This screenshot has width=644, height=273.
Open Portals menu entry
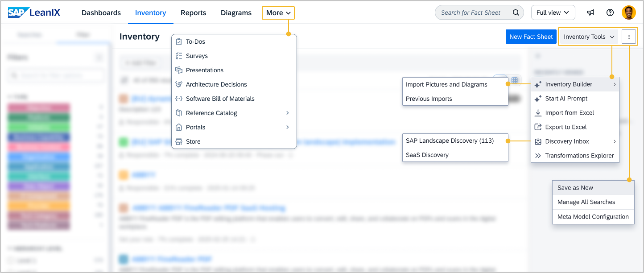click(x=234, y=127)
